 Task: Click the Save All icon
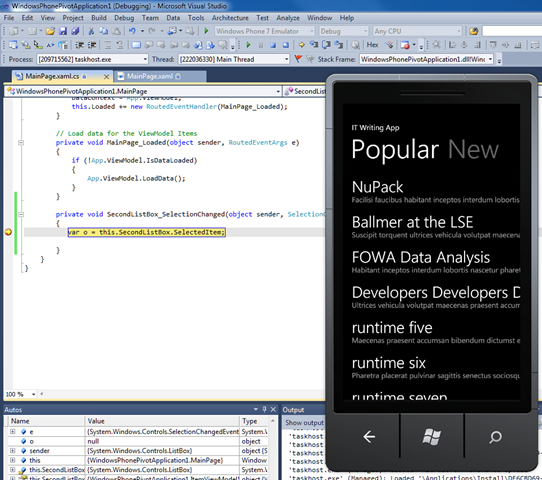pos(75,31)
